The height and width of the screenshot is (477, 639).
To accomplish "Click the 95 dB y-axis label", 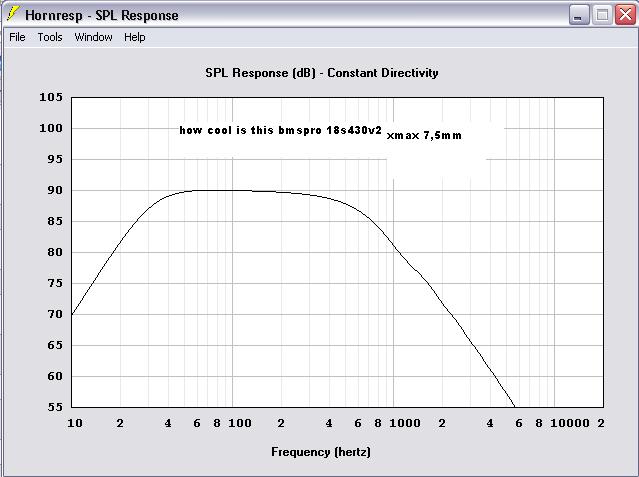I will coord(55,159).
